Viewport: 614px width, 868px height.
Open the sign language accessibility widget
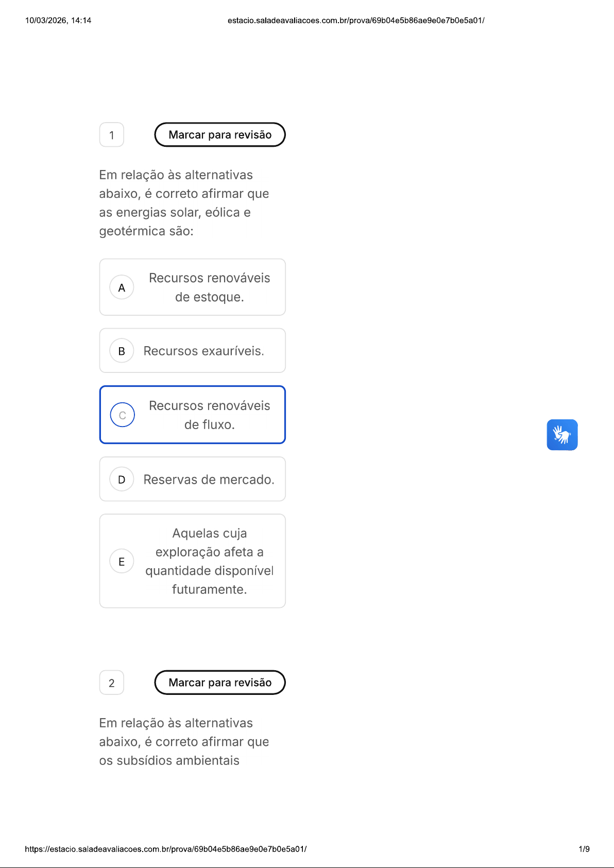point(562,435)
